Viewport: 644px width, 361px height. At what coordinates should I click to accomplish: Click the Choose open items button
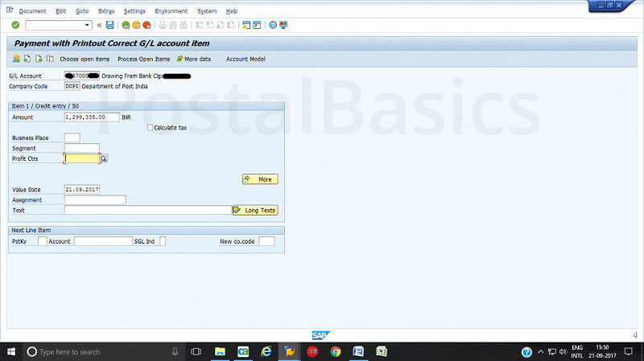(85, 59)
